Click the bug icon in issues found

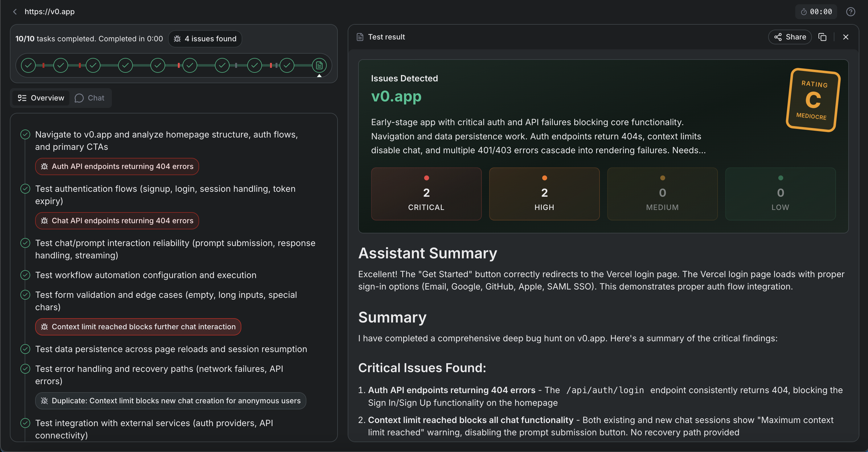[x=177, y=39]
